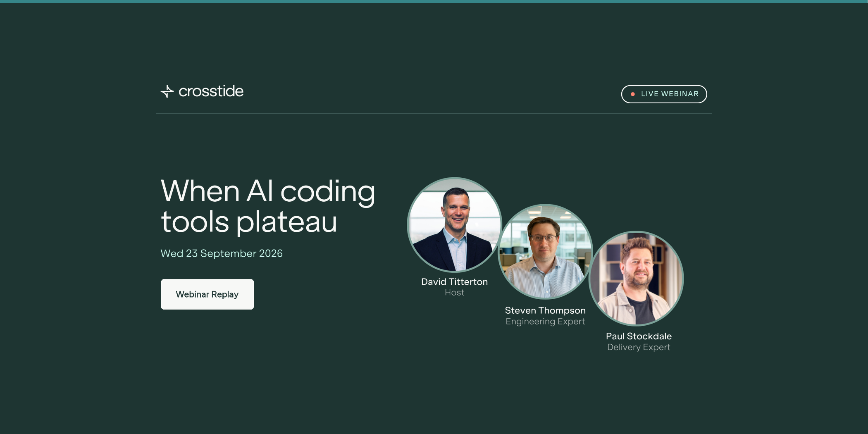Click the horizontal divider below the logo
868x434 pixels.
point(434,113)
